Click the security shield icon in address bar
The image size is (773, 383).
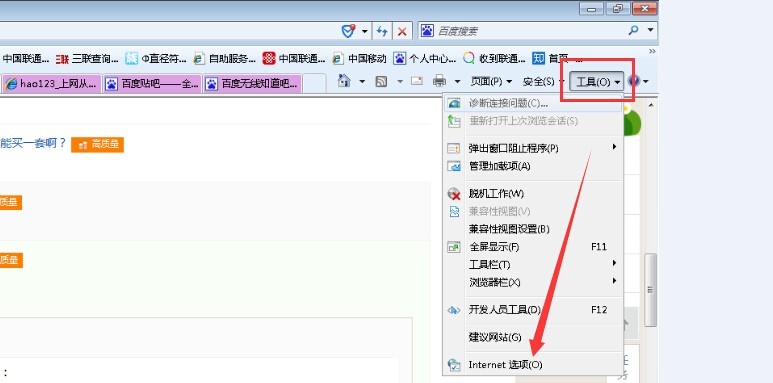[x=349, y=31]
